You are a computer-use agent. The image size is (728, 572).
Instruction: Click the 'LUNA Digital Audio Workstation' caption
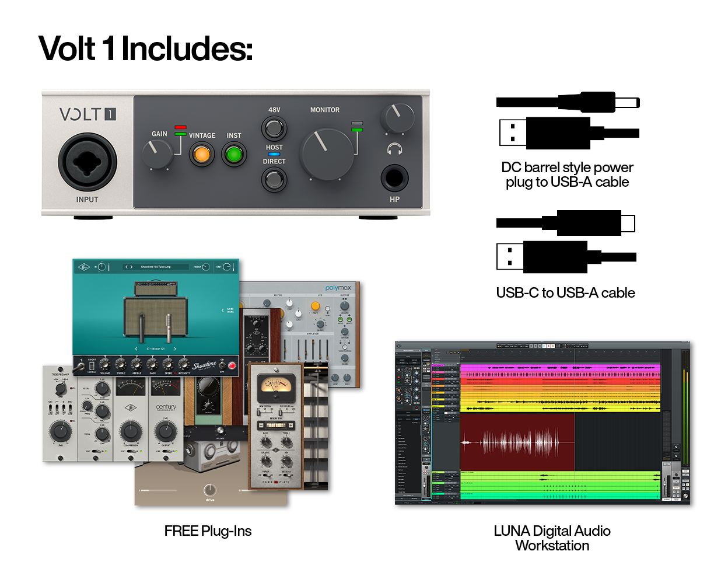coord(552,538)
